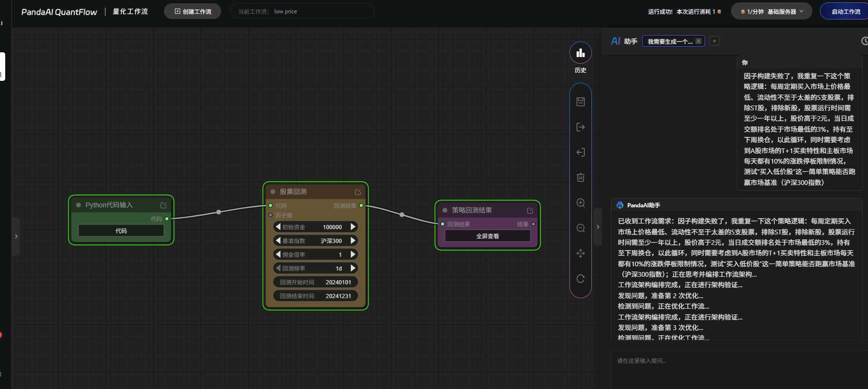
Task: Toggle status dot on 股票回测 node
Action: pyautogui.click(x=273, y=192)
